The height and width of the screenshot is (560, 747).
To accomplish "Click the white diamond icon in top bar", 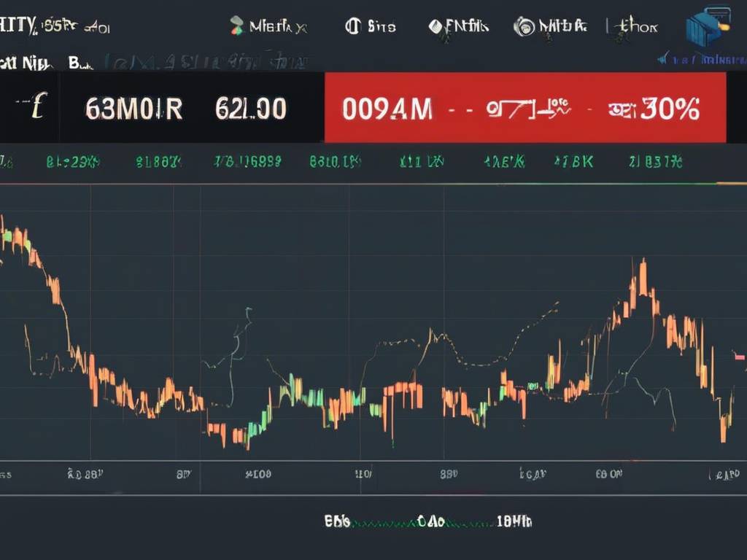I will [x=435, y=26].
